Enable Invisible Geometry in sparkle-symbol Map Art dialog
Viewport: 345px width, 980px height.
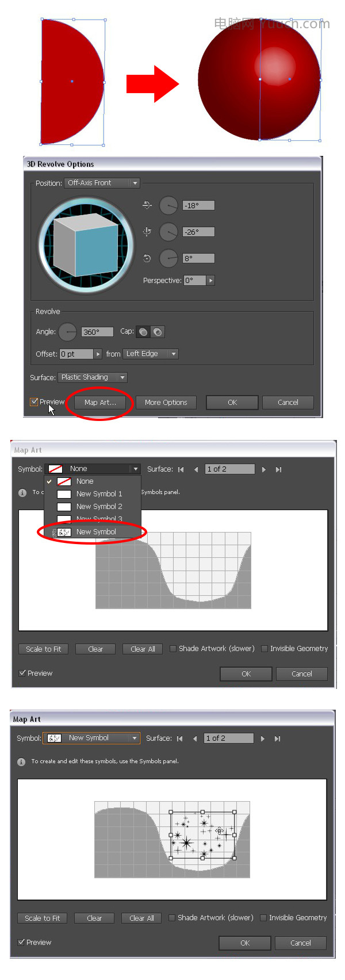[x=263, y=918]
